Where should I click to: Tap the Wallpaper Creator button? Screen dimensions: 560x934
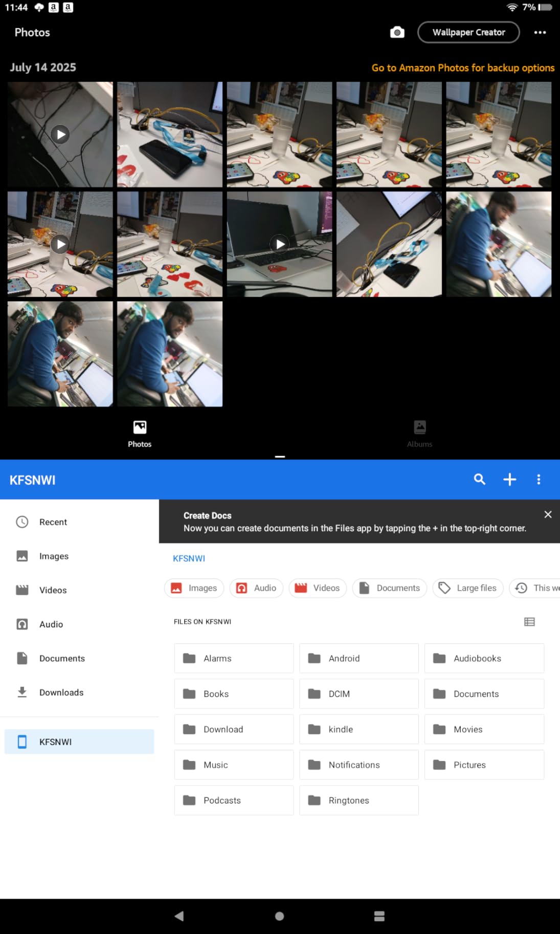pyautogui.click(x=468, y=33)
